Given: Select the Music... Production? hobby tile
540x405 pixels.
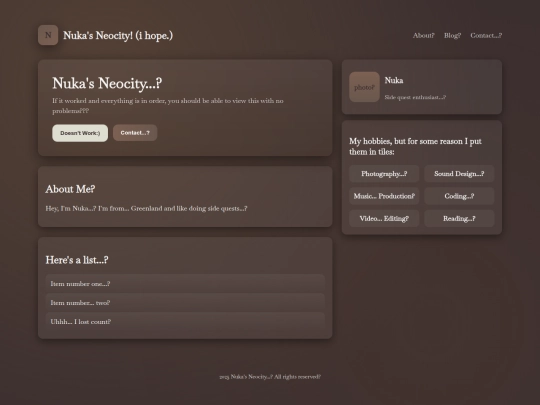Looking at the screenshot, I should 384,196.
